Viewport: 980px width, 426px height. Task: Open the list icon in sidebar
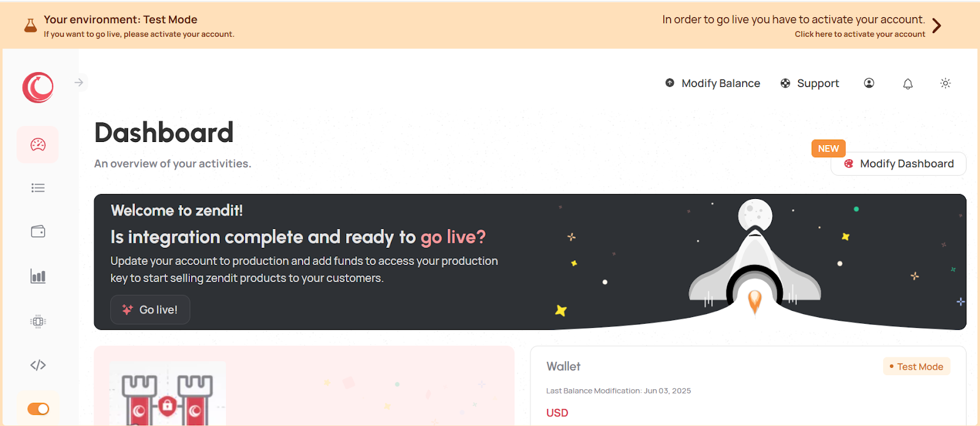pyautogui.click(x=38, y=188)
